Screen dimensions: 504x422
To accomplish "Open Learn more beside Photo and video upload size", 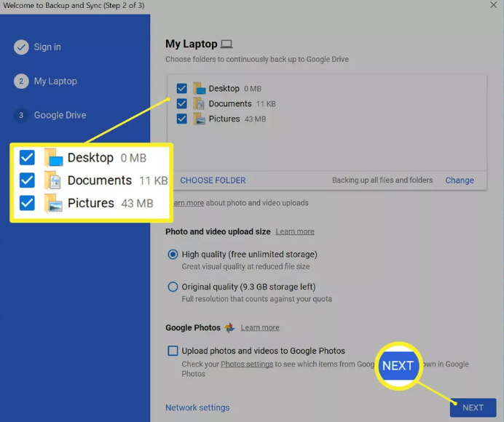I will point(295,231).
